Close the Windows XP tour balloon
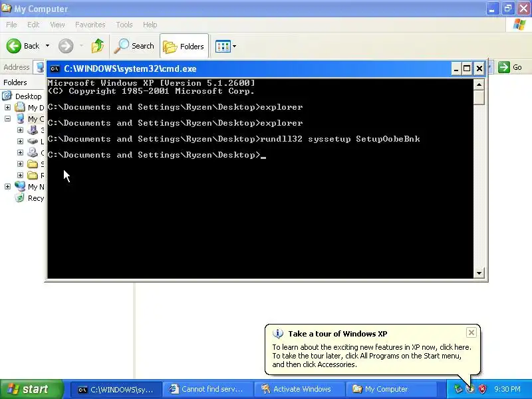This screenshot has width=532, height=399. [471, 332]
